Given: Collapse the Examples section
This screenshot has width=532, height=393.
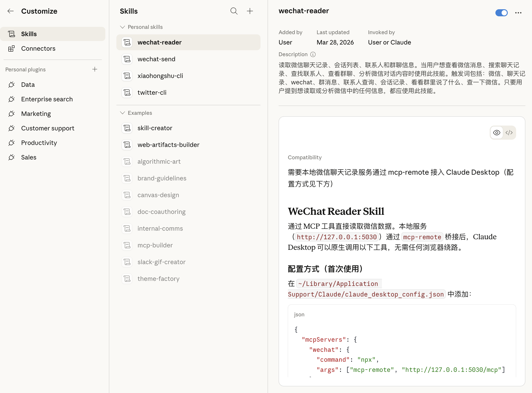Looking at the screenshot, I should [123, 113].
